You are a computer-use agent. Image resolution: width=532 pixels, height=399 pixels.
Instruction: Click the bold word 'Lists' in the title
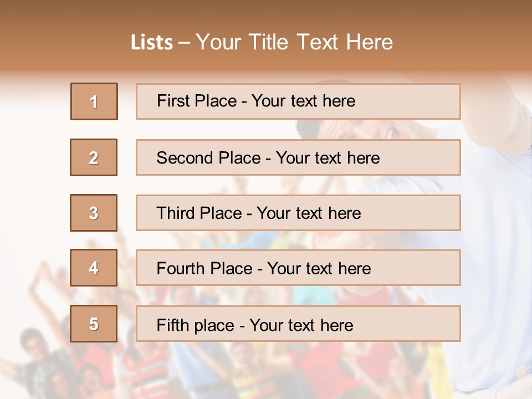[152, 43]
